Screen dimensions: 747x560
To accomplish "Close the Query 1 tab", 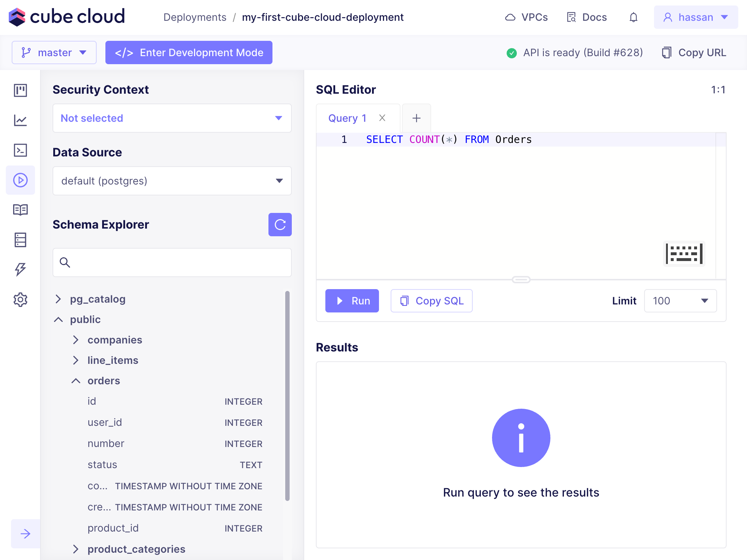I will tap(382, 118).
